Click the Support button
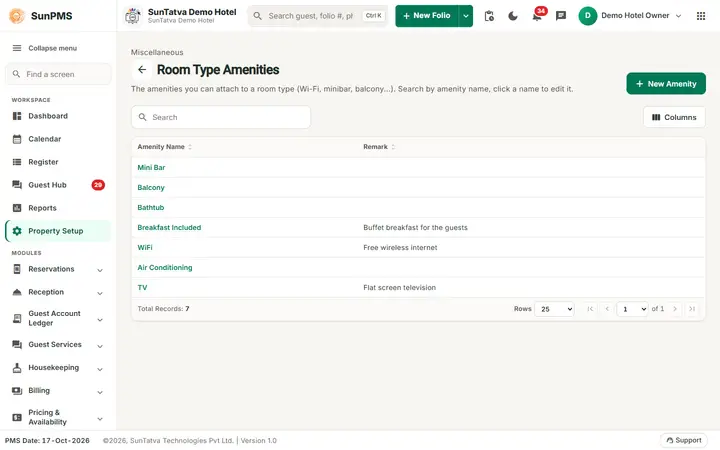 [x=684, y=440]
